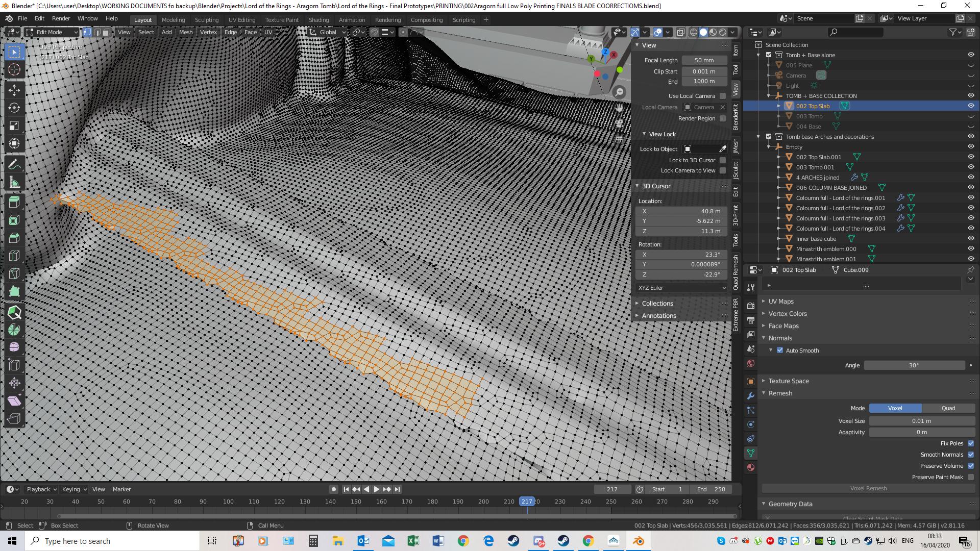The height and width of the screenshot is (551, 980).
Task: Open Object Data properties tab
Action: tap(750, 453)
